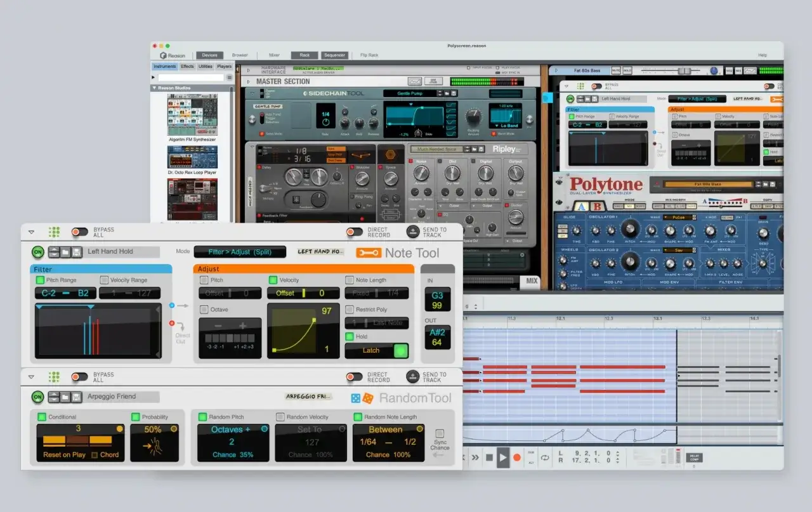Enable the Note Length checkbox in Adjust section

point(350,280)
